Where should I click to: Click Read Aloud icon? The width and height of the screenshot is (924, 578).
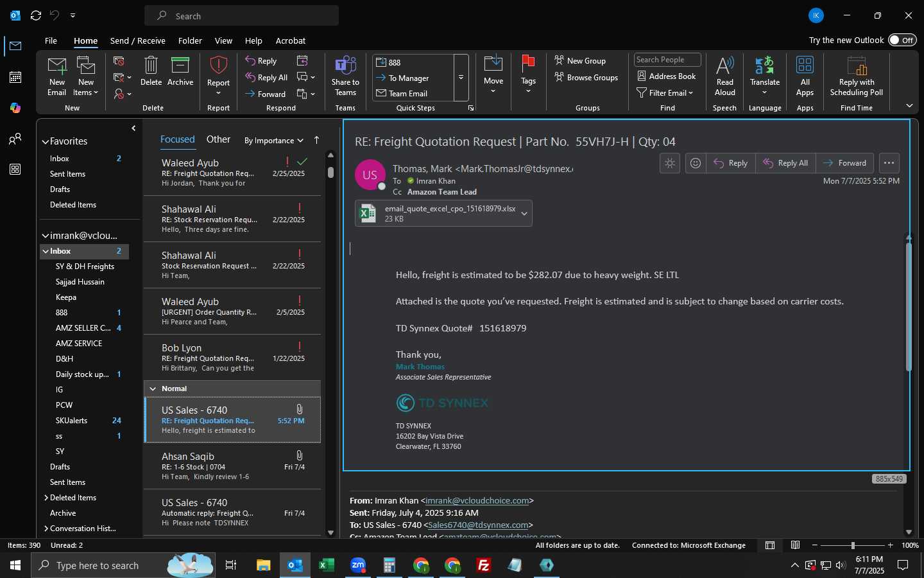pyautogui.click(x=725, y=66)
